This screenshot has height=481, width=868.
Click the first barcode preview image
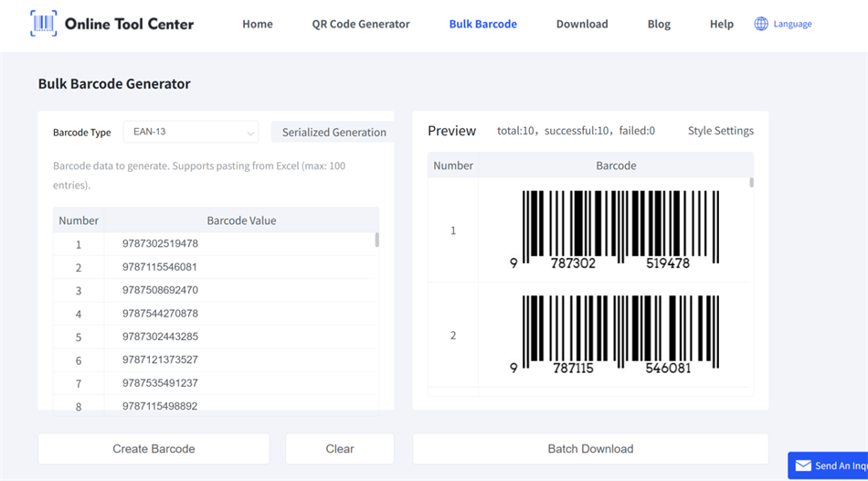pyautogui.click(x=615, y=230)
